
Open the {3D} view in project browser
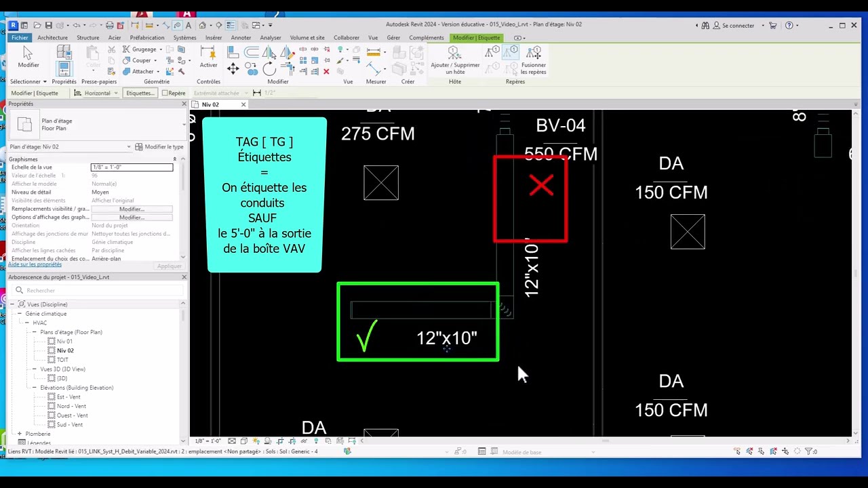[x=62, y=378]
